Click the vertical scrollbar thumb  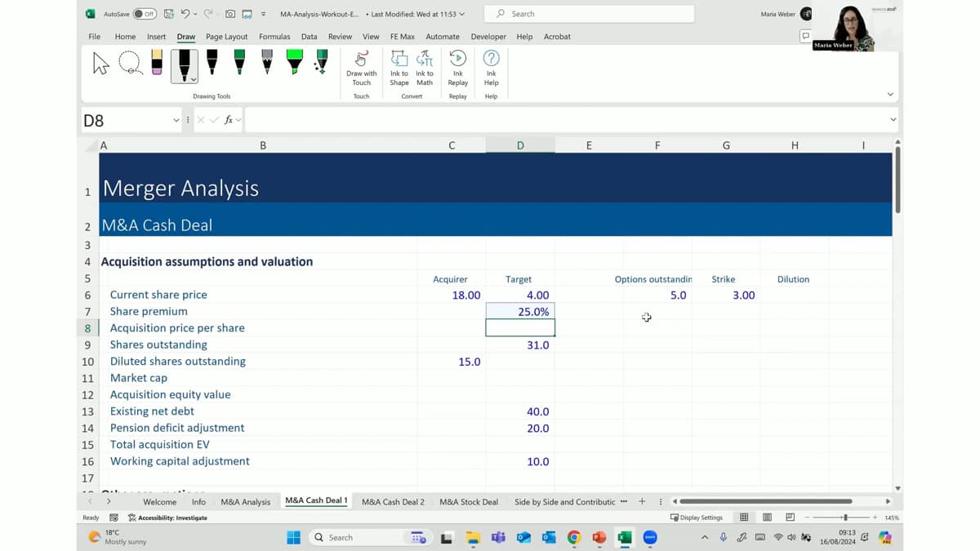[x=898, y=181]
